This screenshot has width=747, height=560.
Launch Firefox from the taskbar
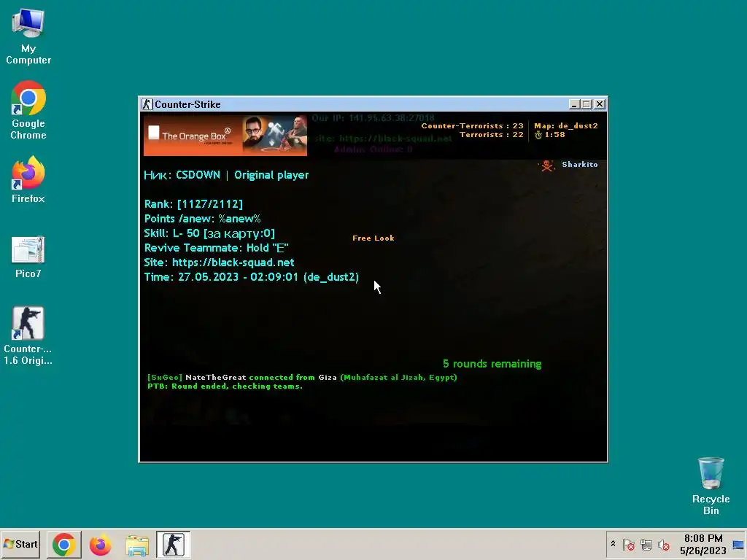click(100, 545)
